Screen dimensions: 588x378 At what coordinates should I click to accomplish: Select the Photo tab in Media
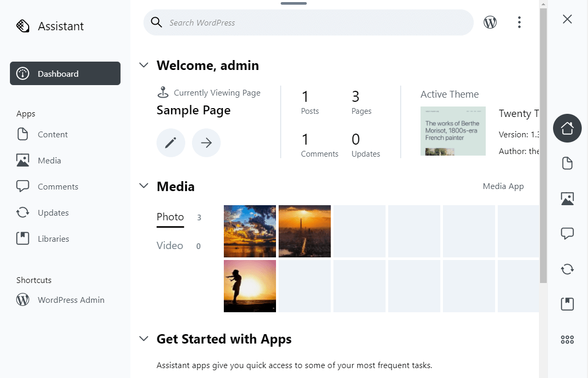tap(170, 217)
